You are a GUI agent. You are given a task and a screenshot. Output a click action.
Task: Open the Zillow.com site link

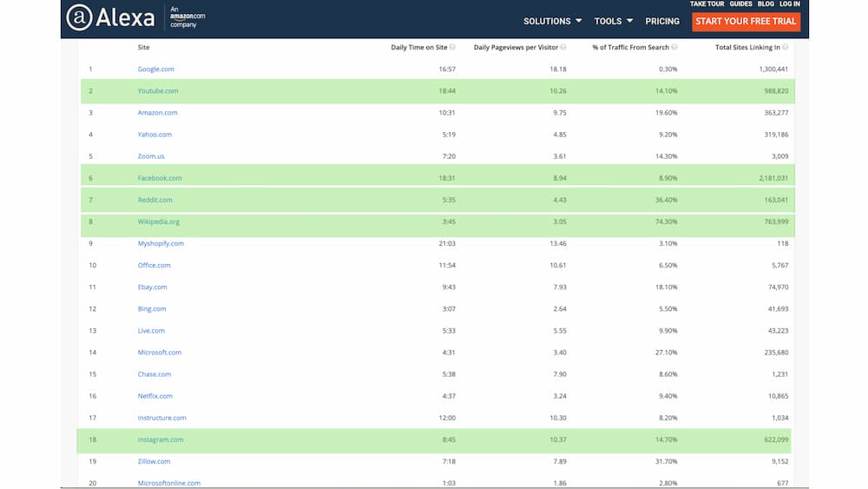coord(154,461)
